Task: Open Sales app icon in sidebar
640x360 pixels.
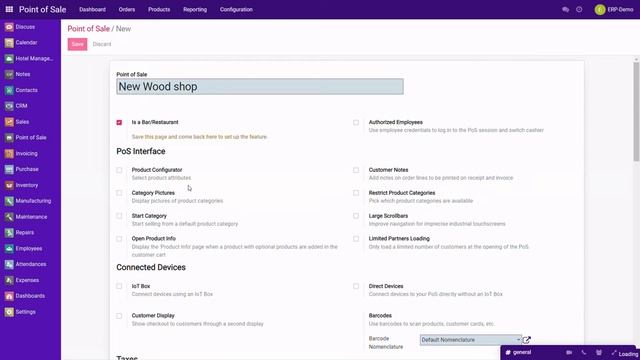Action: pyautogui.click(x=9, y=122)
